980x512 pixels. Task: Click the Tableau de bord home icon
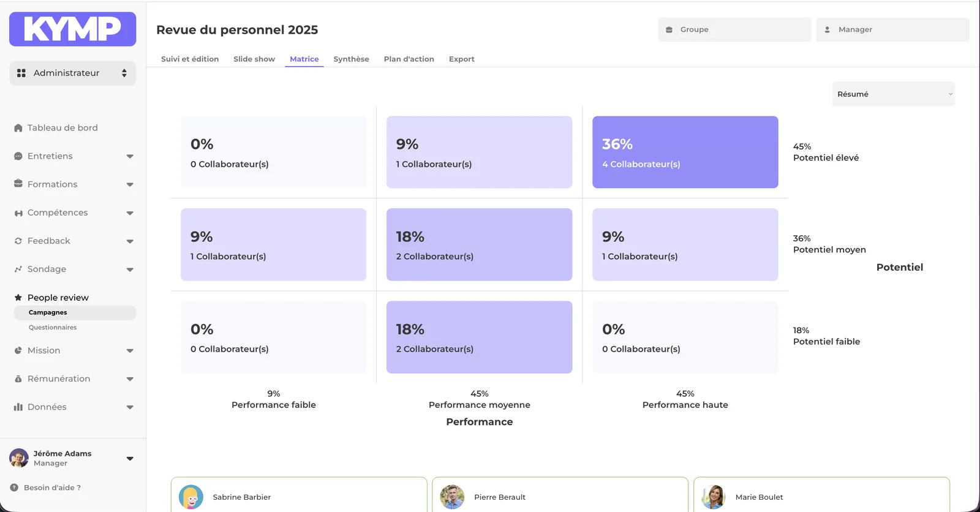18,128
